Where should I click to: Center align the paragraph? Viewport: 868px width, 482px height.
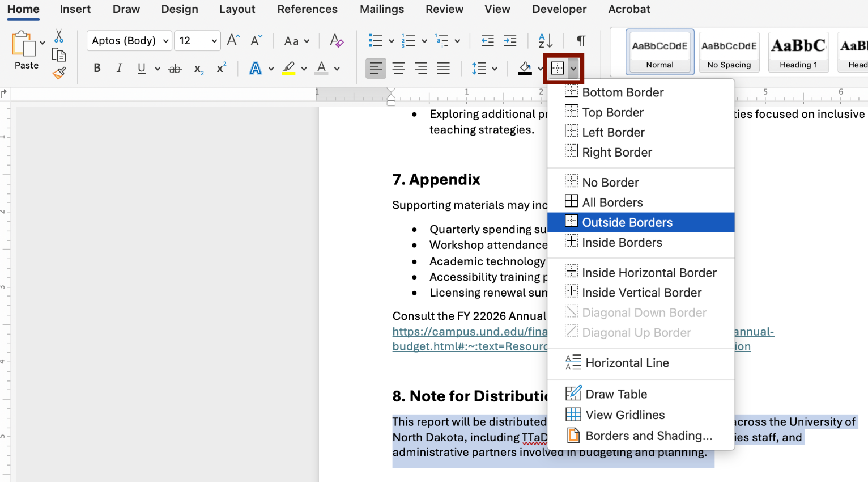398,69
